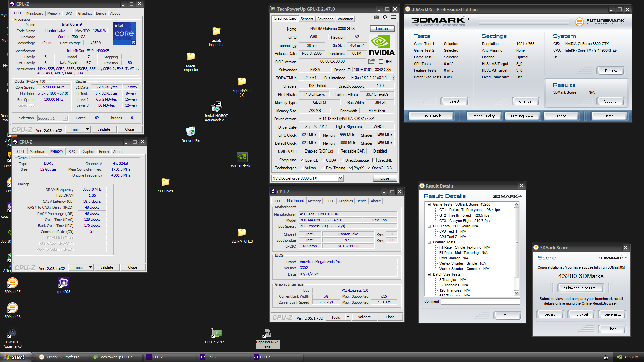Open Tools dropdown arrow in top-left CPU-Z
This screenshot has width=644, height=362.
point(87,129)
